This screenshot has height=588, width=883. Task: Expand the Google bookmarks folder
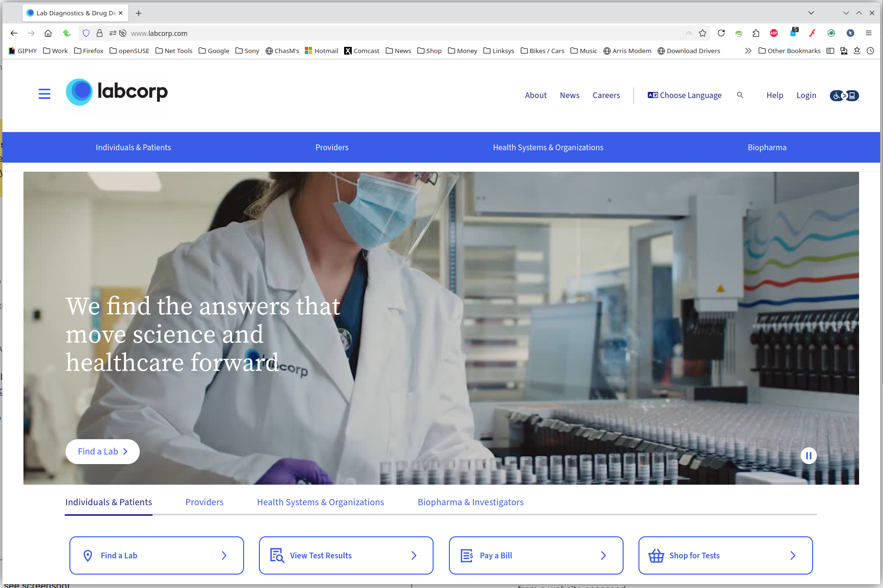pyautogui.click(x=213, y=51)
